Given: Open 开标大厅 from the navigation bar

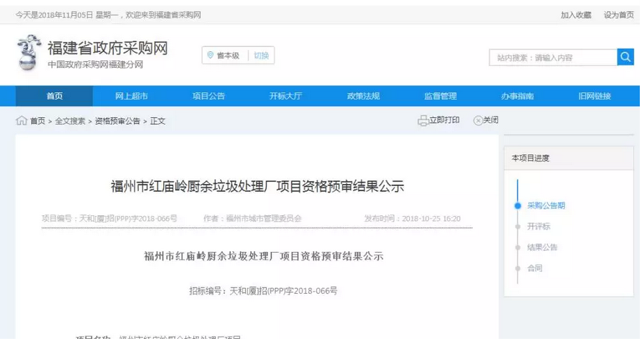Looking at the screenshot, I should 286,97.
